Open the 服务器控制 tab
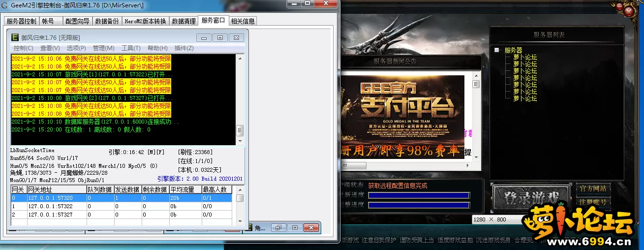Viewport: 644px width, 250px height. (x=22, y=21)
